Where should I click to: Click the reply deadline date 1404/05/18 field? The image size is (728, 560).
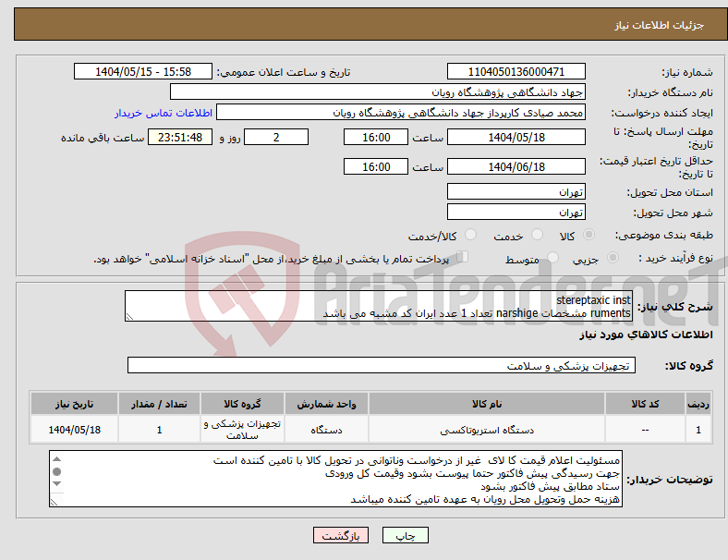pyautogui.click(x=516, y=137)
